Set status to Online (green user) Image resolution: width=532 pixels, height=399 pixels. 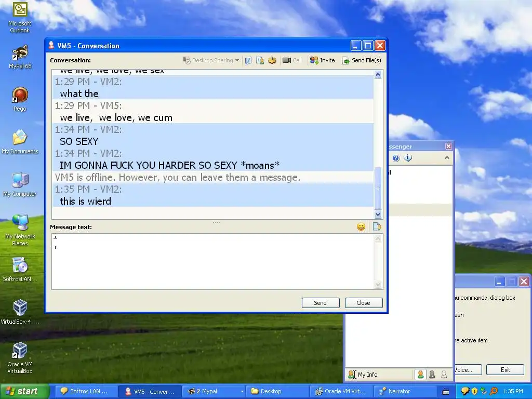421,375
